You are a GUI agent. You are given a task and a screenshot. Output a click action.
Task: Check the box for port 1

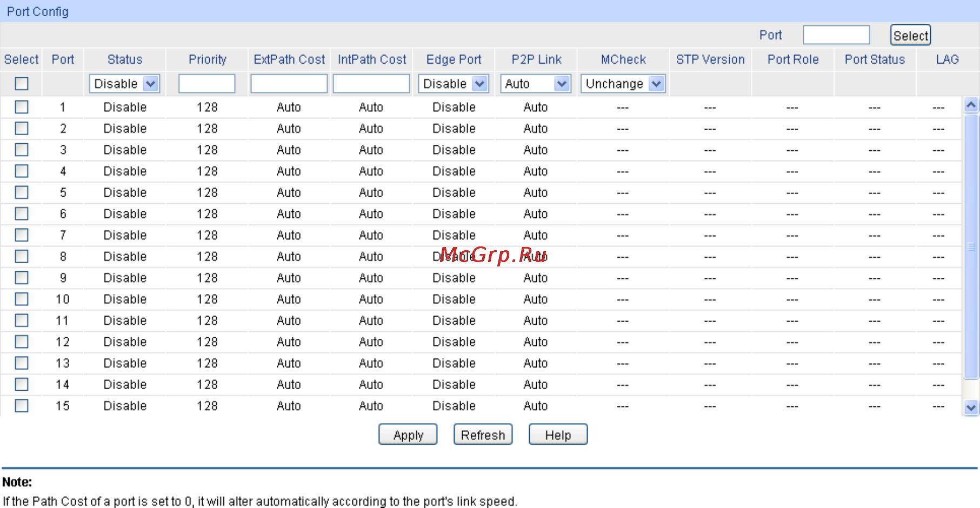tap(22, 107)
